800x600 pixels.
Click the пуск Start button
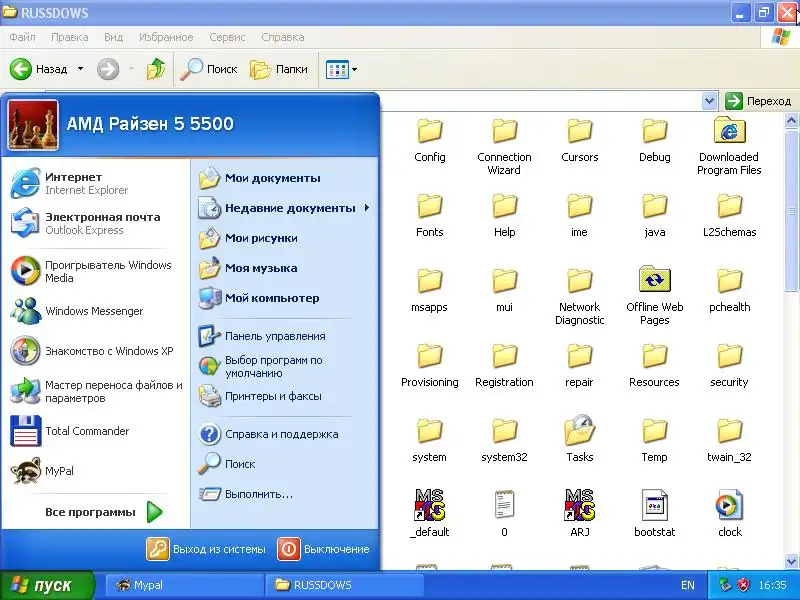[47, 585]
